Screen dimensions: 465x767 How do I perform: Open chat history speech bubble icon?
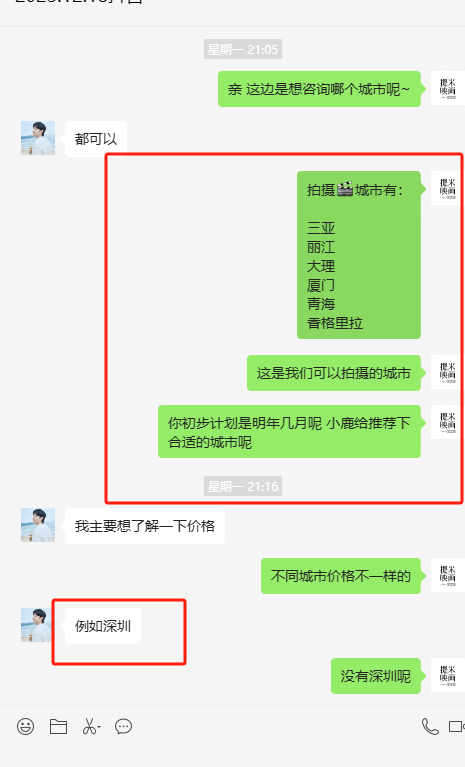(123, 726)
